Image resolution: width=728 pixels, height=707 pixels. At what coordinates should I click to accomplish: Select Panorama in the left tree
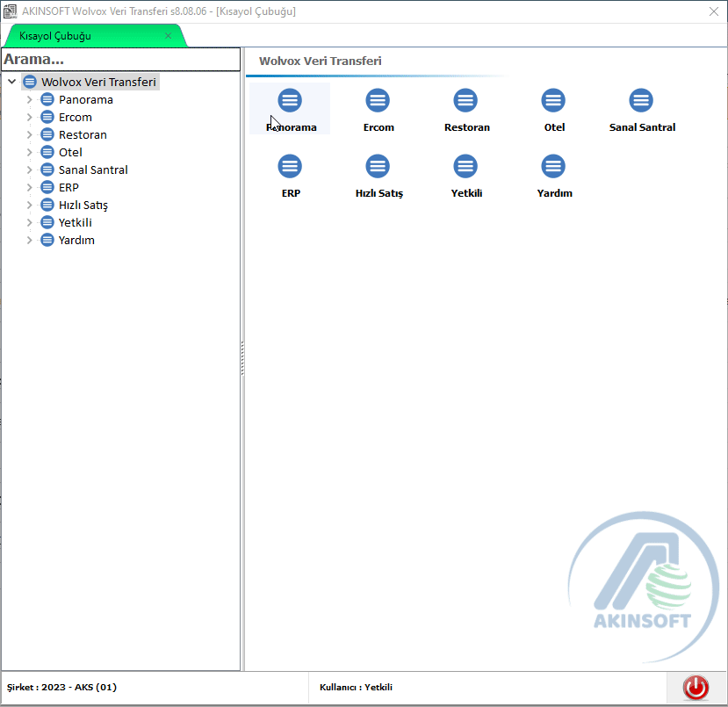85,100
